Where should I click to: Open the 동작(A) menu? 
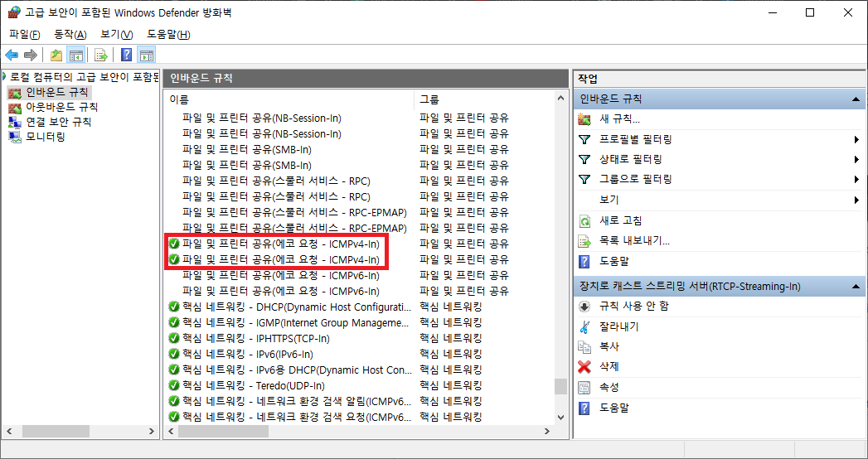click(x=70, y=34)
